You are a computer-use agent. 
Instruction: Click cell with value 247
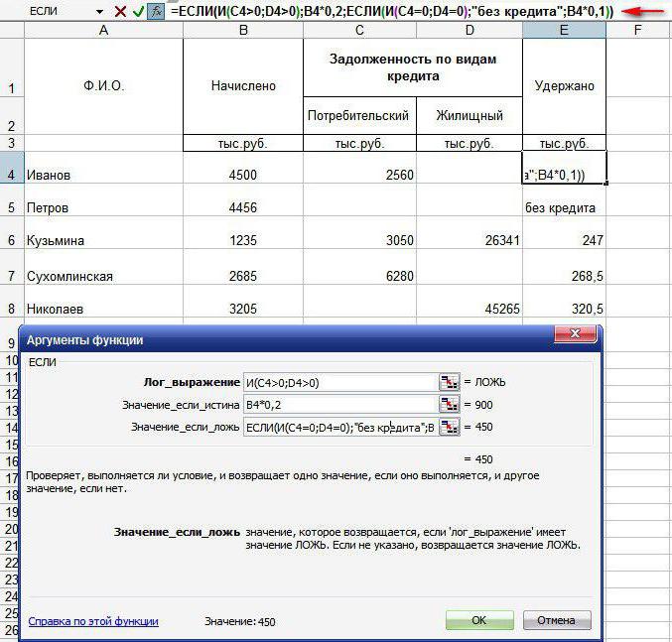tap(564, 232)
